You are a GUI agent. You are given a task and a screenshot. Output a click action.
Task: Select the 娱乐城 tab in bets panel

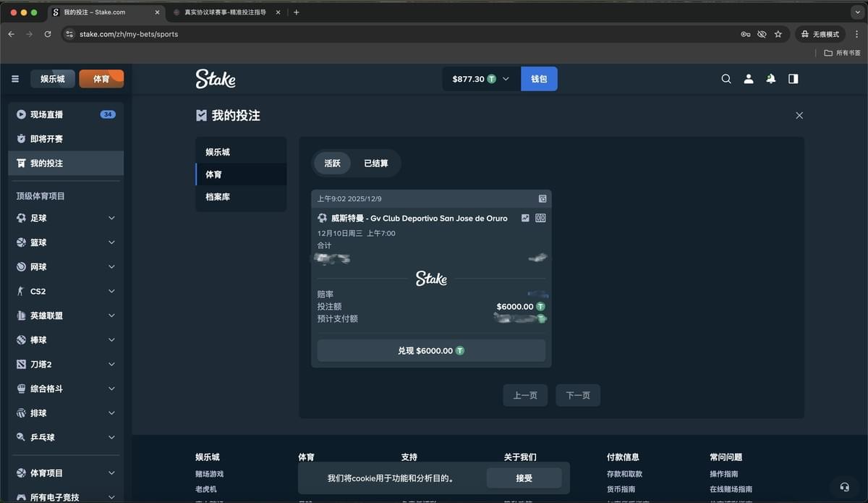[x=218, y=152]
